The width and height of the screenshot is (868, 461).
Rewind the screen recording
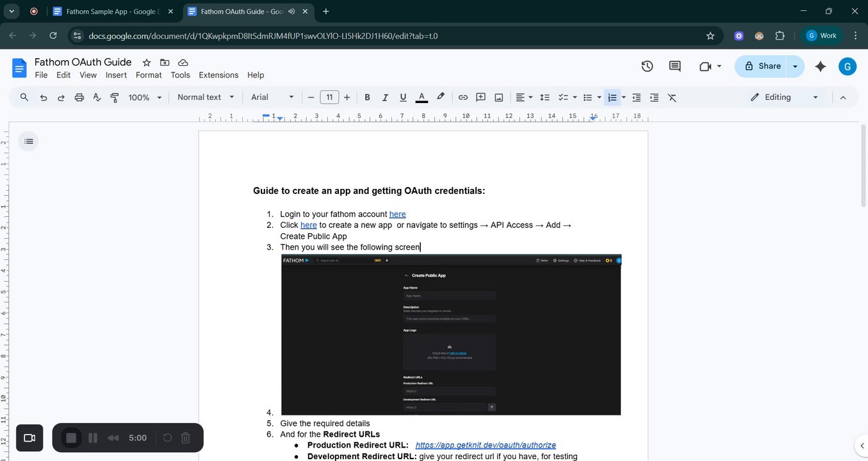point(113,438)
